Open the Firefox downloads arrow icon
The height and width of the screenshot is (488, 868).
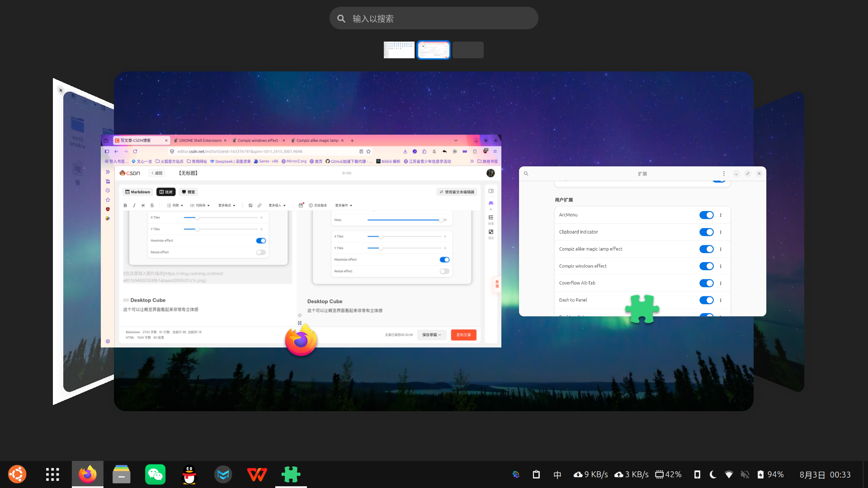(x=405, y=151)
